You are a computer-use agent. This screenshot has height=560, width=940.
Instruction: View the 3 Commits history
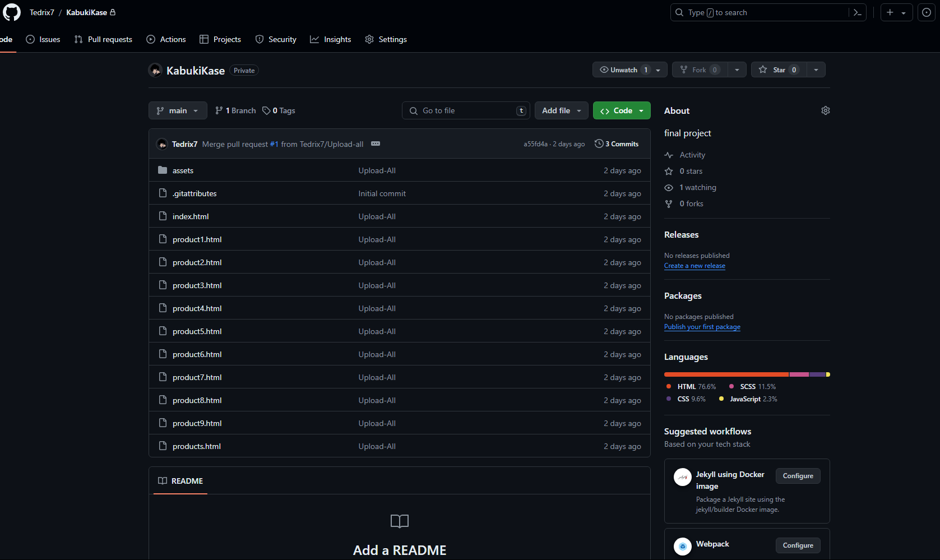617,144
